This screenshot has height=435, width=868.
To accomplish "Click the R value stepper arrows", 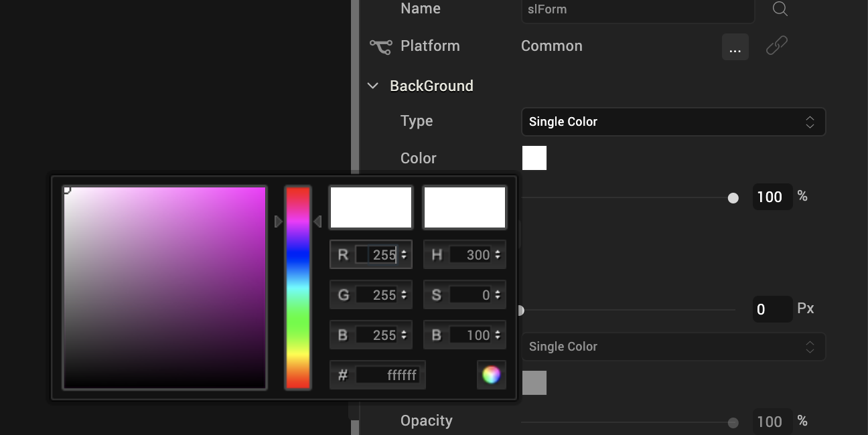I will click(x=404, y=255).
